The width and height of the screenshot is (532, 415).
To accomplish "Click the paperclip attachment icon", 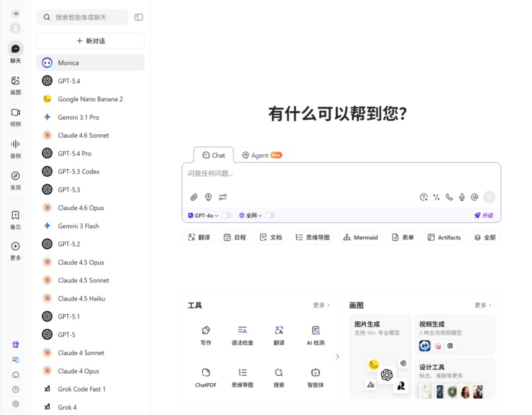I will tap(194, 197).
